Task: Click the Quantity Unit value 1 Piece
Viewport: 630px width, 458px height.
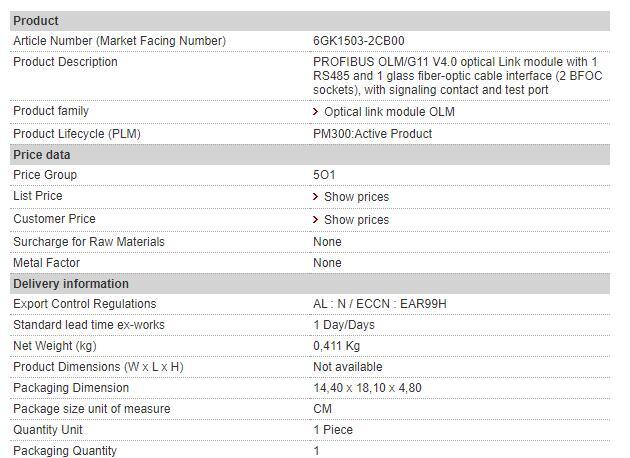Action: point(333,430)
